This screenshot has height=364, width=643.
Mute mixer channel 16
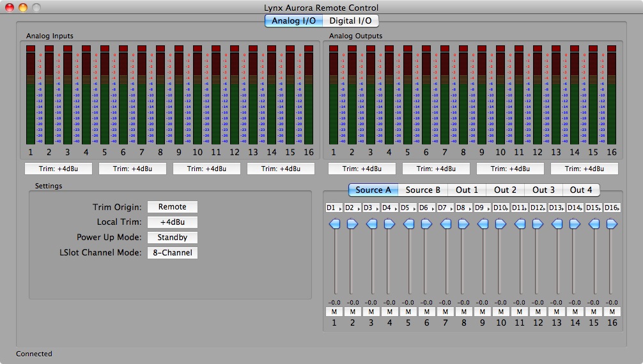612,312
